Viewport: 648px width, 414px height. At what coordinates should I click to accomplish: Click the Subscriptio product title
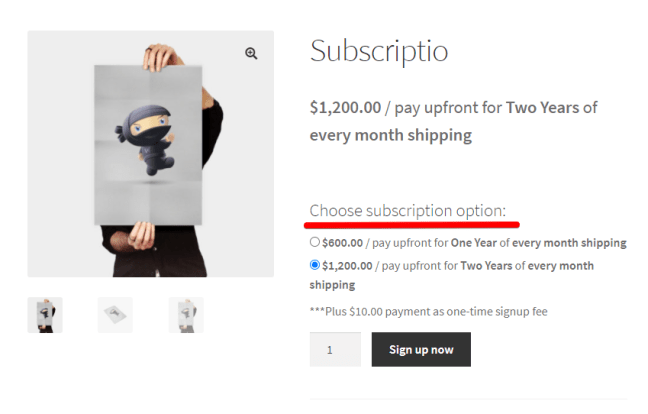tap(378, 51)
